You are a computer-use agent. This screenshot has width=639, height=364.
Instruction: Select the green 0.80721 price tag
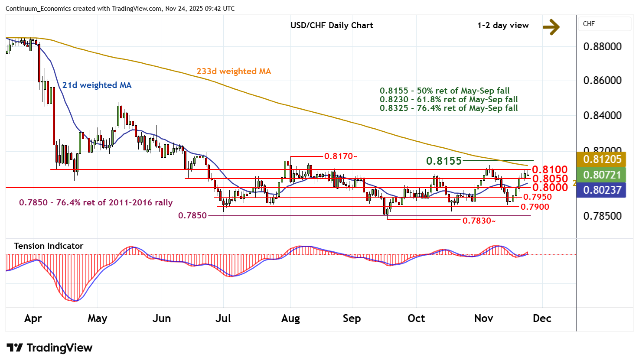[x=602, y=175]
